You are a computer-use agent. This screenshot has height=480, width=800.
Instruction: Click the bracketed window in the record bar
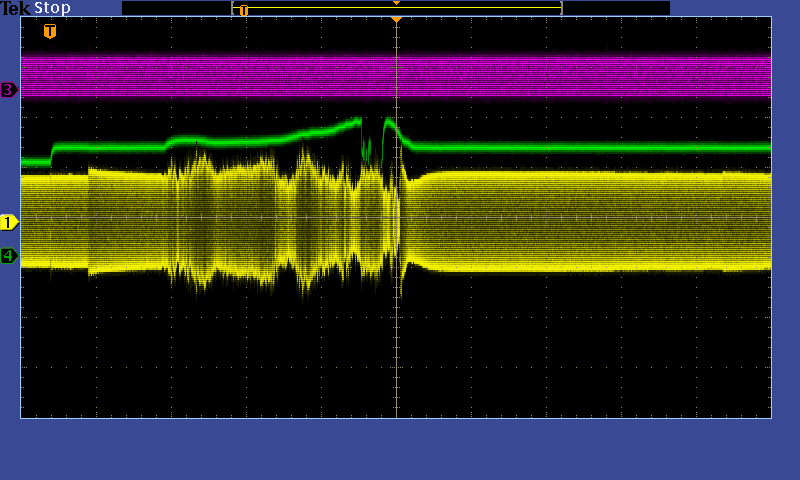tap(400, 9)
